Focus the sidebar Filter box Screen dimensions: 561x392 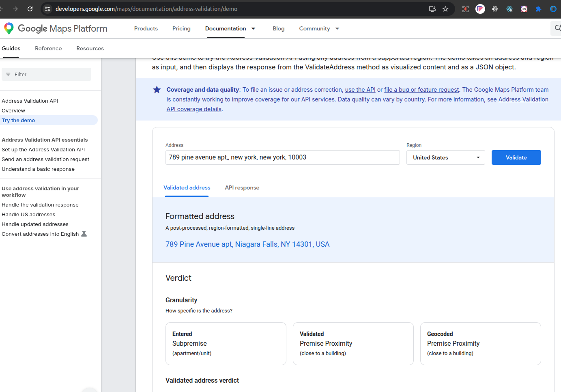point(47,74)
